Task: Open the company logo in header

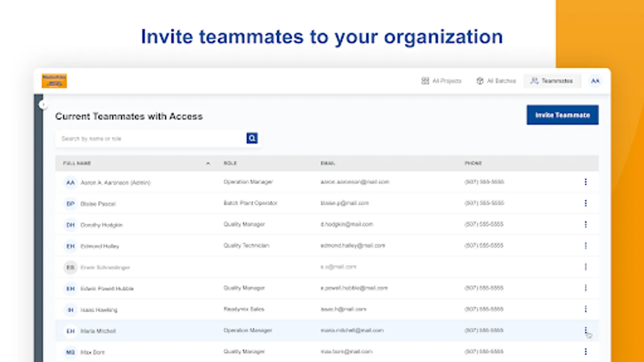Action: [54, 81]
